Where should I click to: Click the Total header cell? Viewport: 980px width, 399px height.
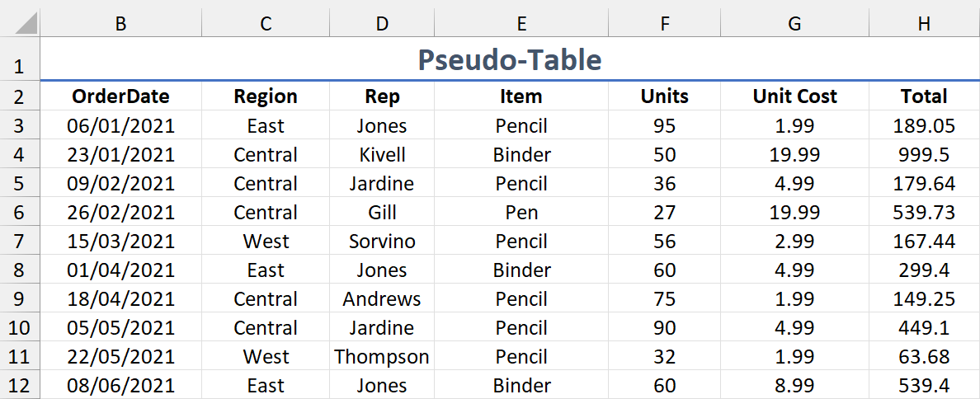click(x=924, y=96)
